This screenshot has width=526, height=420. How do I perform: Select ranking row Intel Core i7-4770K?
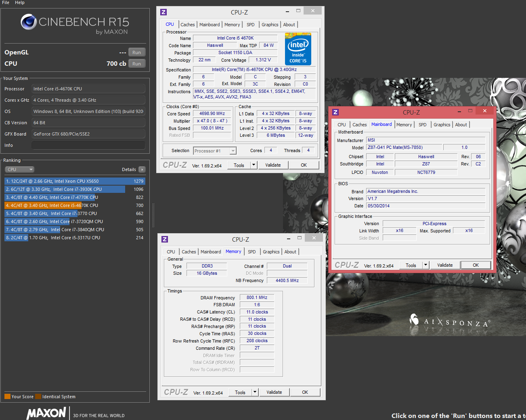[75, 197]
